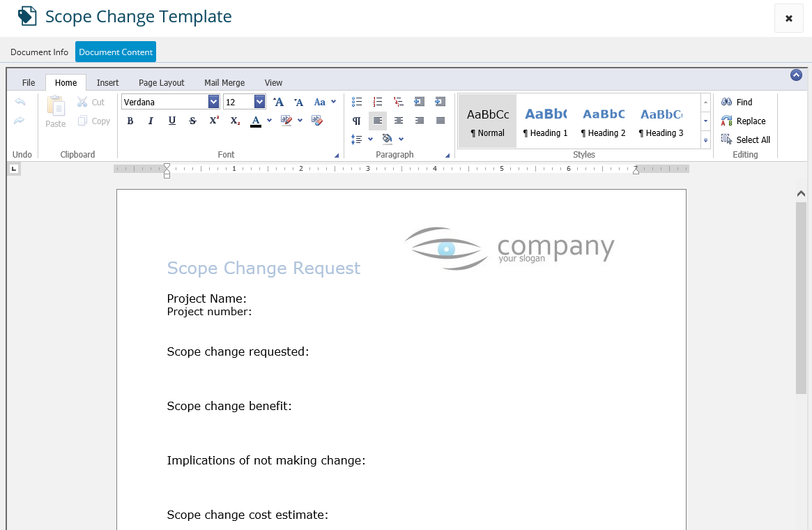The width and height of the screenshot is (812, 530).
Task: Open the View ribbon tab
Action: (273, 82)
